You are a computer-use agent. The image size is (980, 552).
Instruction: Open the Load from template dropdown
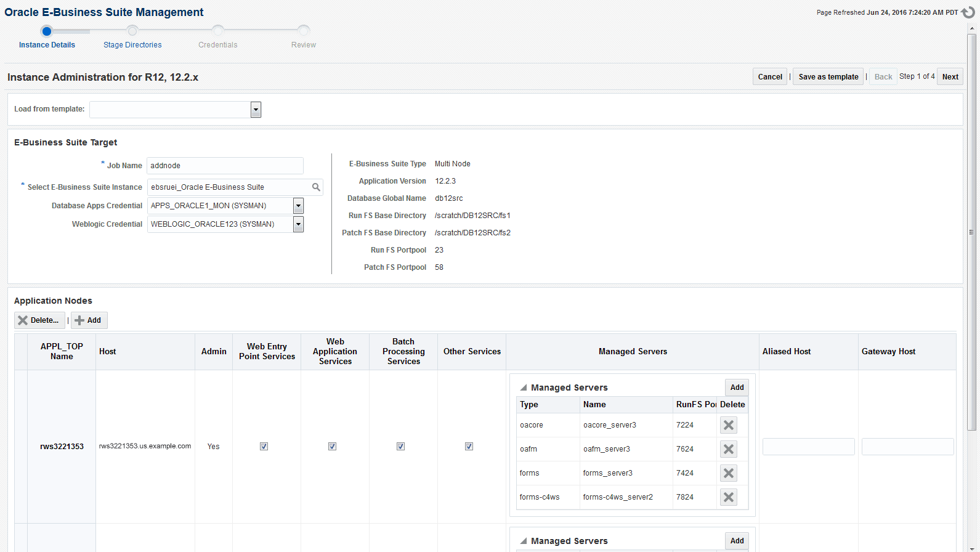pos(256,110)
